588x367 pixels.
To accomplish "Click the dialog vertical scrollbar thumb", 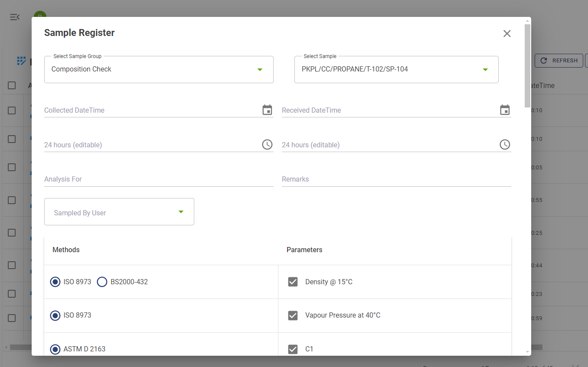I will [x=527, y=65].
